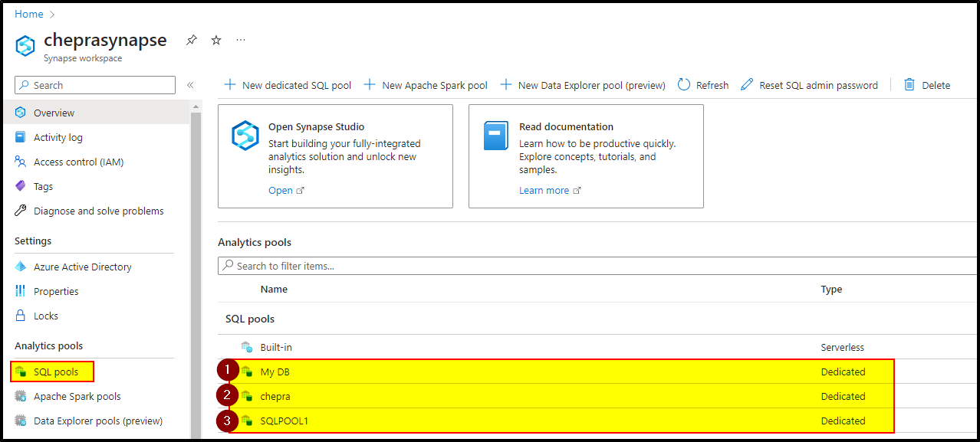
Task: Open the SQLPOOL1 dedicated pool
Action: 284,421
